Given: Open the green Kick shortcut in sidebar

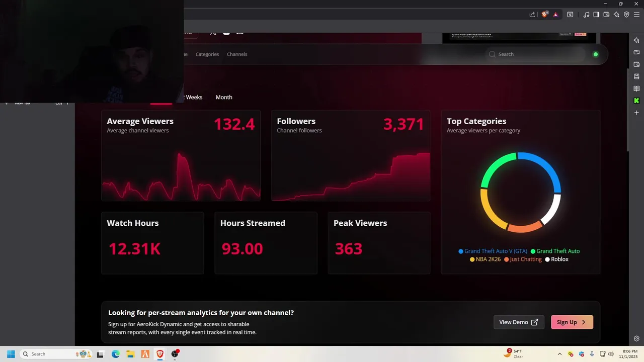Looking at the screenshot, I should click(636, 101).
